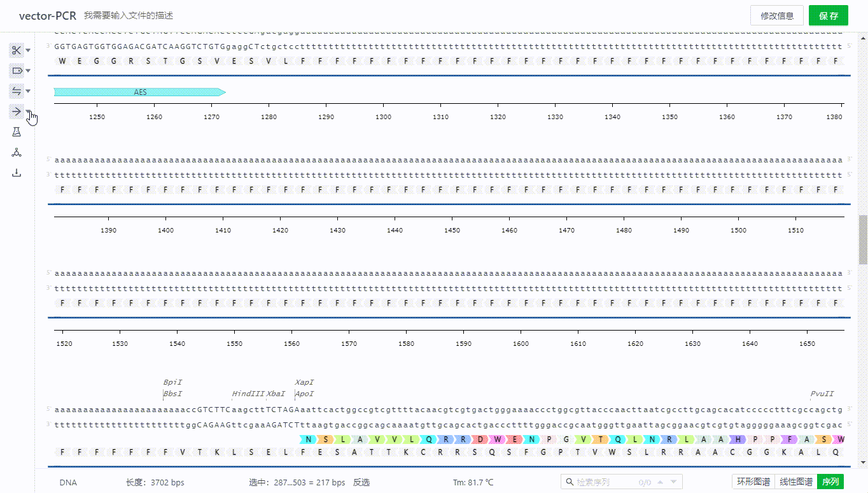The width and height of the screenshot is (868, 493).
Task: Click the right arrow tool icon
Action: (x=17, y=111)
